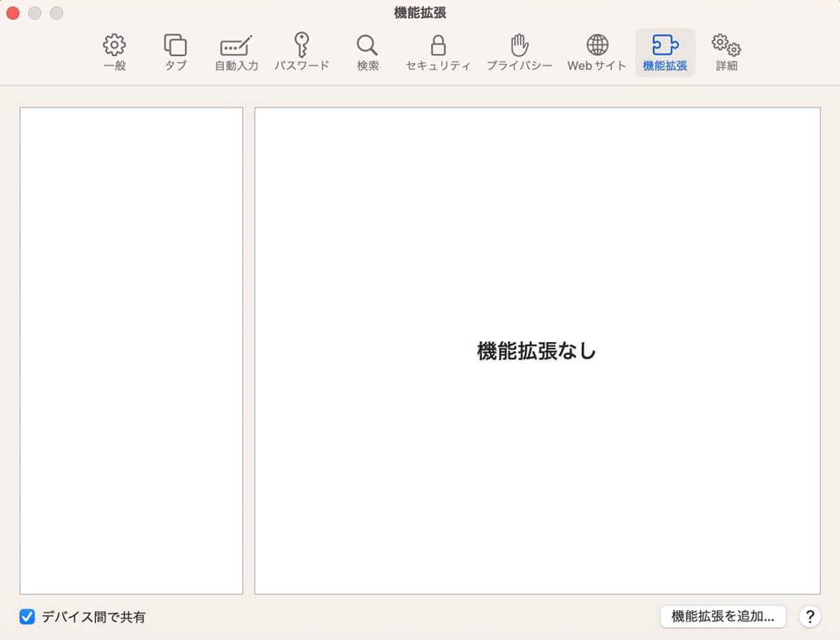Open the プライバシー (Privacy) hand pane
The height and width of the screenshot is (640, 840).
pos(519,53)
